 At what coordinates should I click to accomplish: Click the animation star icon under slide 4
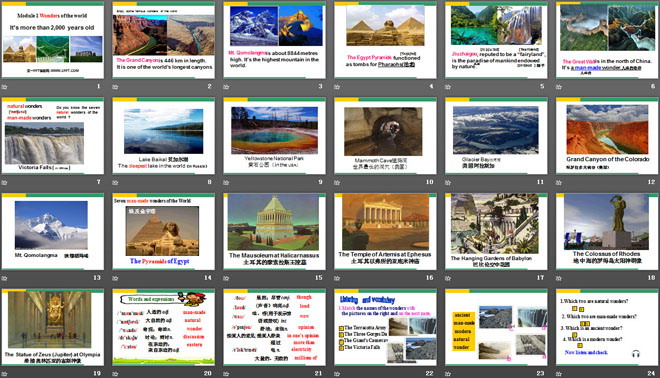[x=337, y=87]
